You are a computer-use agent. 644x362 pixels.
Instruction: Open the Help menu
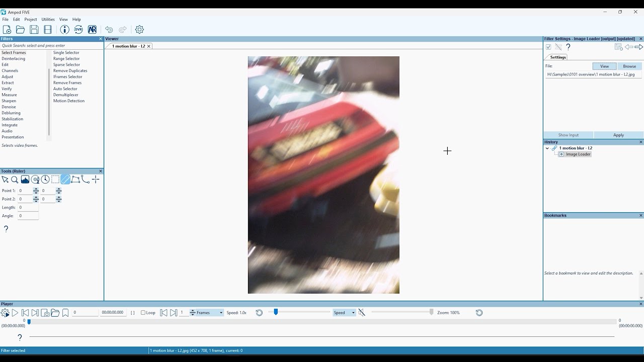coord(76,19)
